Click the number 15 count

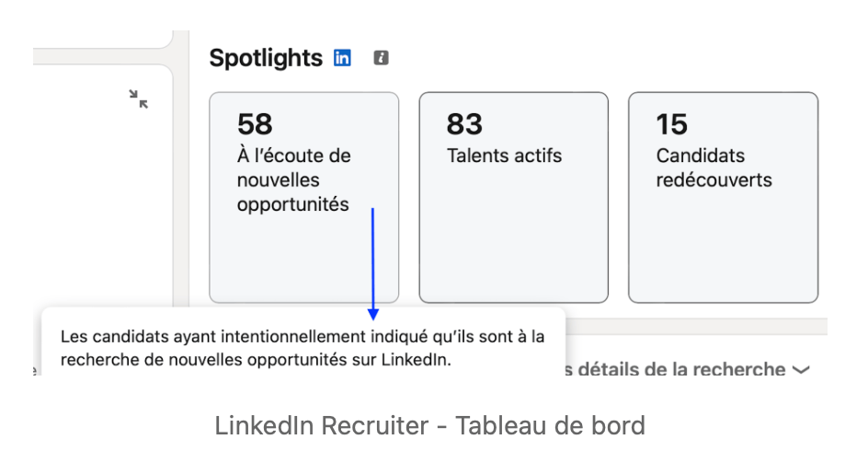(671, 124)
